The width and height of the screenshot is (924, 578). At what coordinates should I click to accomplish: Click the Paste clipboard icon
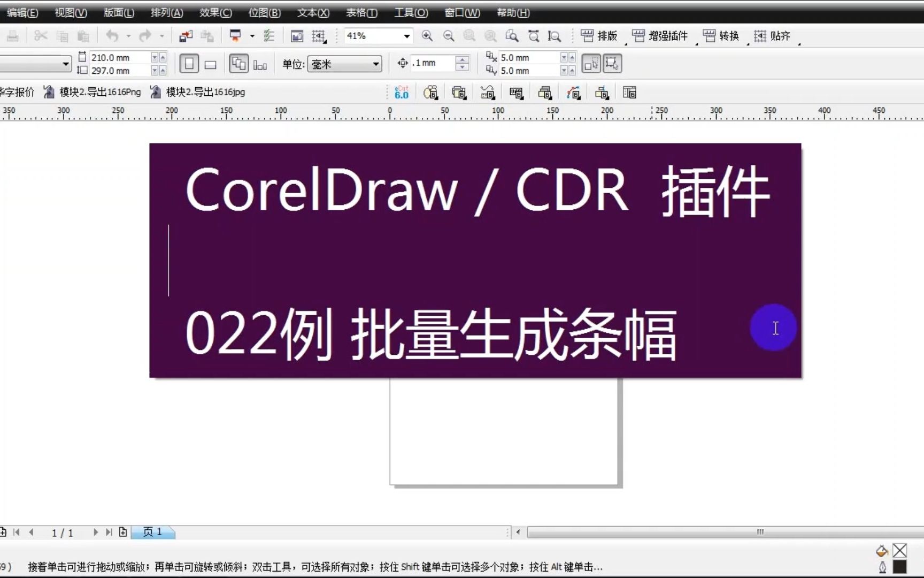[x=83, y=36]
